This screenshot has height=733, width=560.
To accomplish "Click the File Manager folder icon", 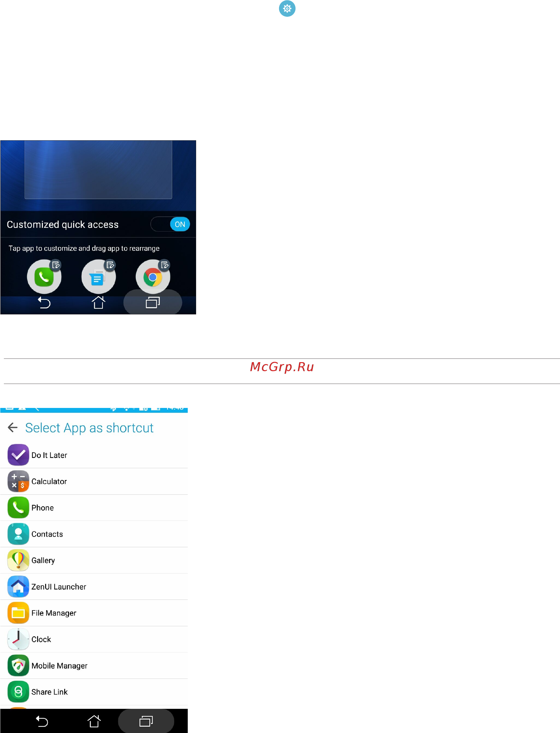I will [18, 613].
